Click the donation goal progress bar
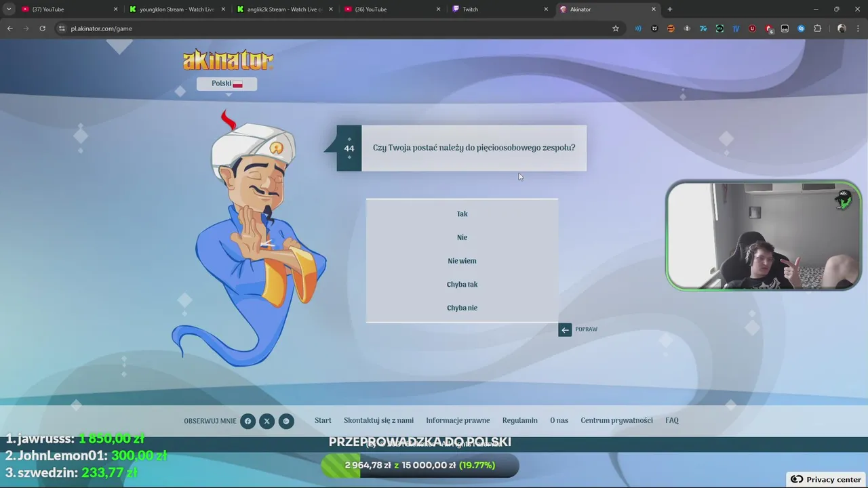Image resolution: width=868 pixels, height=488 pixels. (x=420, y=466)
